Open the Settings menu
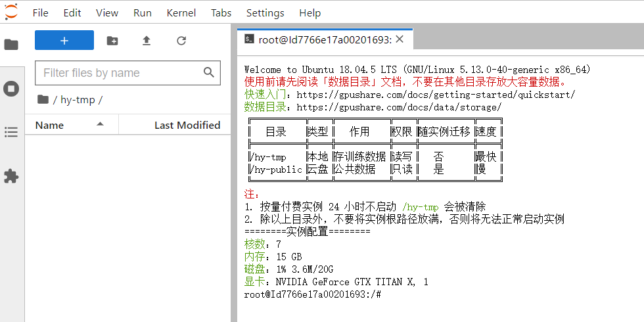644x322 pixels. point(265,12)
